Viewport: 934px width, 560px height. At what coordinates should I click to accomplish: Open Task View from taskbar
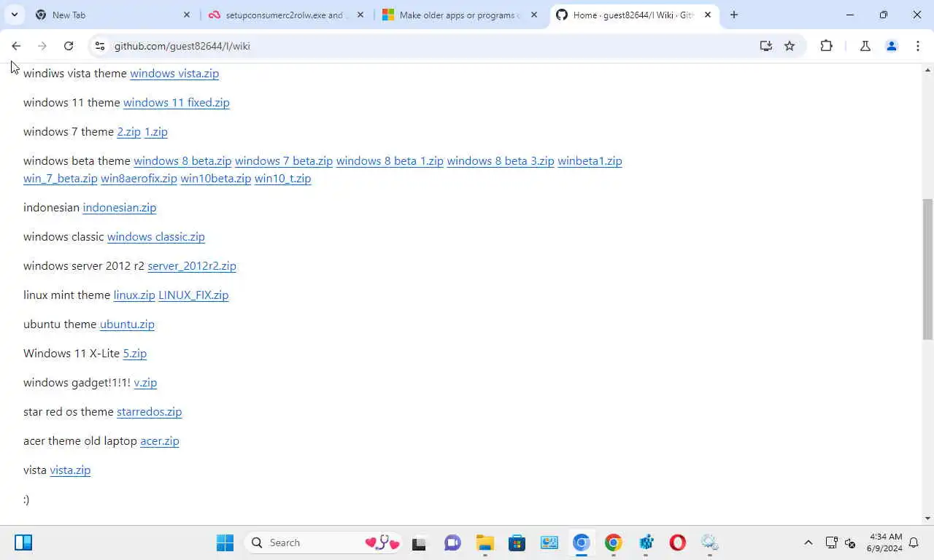(419, 542)
